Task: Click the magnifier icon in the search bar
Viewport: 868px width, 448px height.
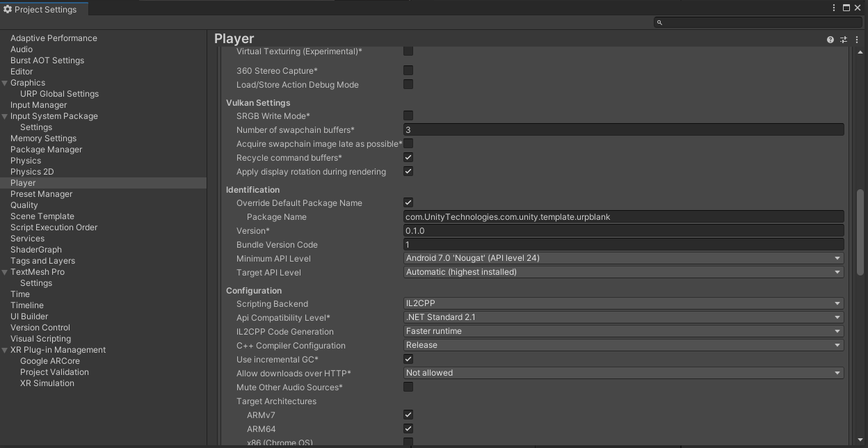Action: tap(659, 22)
